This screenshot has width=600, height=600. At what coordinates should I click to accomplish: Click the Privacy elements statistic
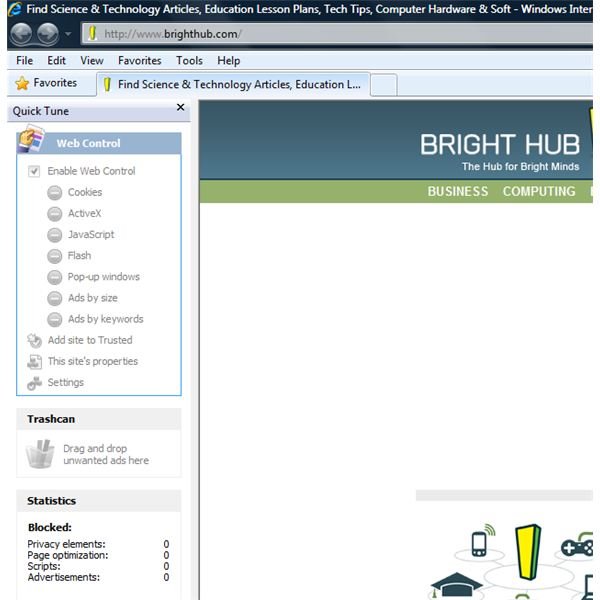click(98, 544)
